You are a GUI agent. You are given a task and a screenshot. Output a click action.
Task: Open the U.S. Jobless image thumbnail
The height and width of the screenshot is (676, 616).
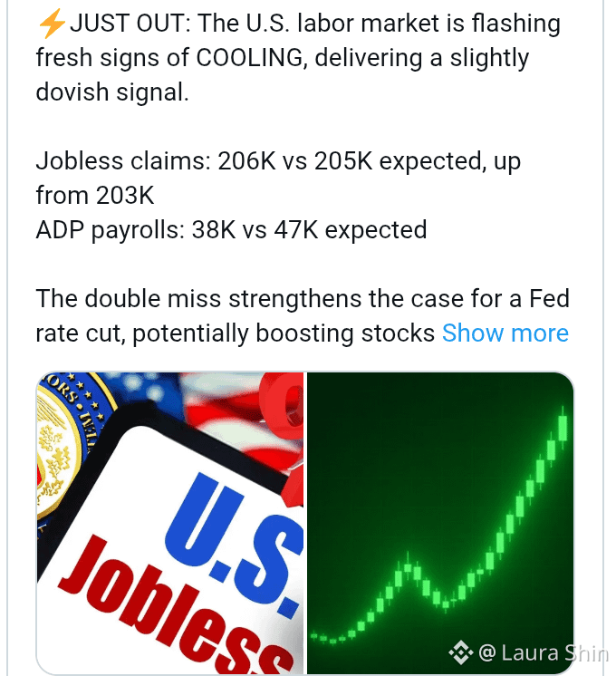170,523
